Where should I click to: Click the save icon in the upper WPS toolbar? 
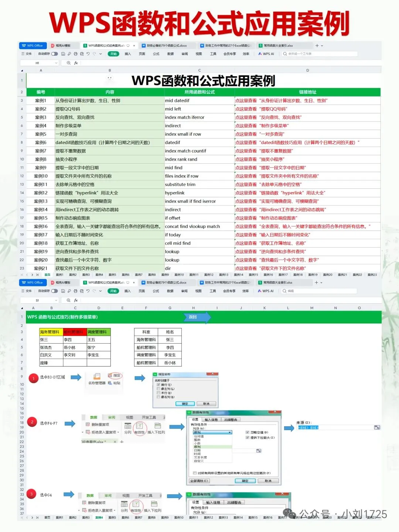(63, 54)
